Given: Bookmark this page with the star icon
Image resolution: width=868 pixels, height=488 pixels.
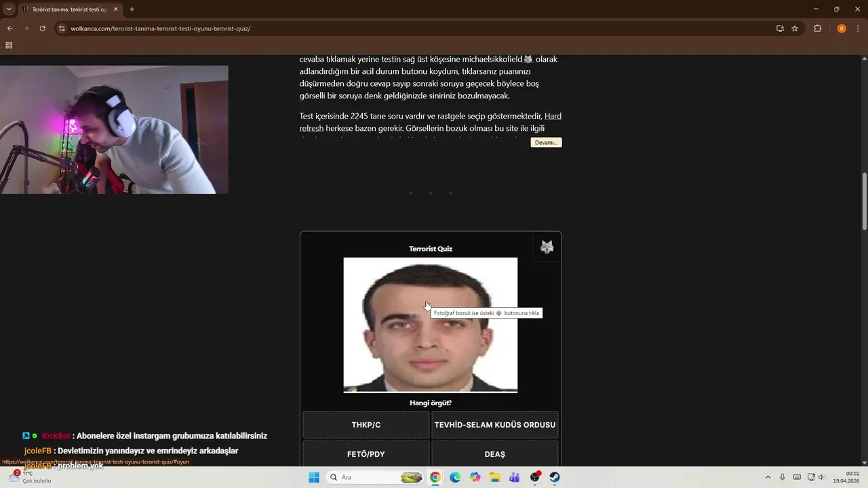Looking at the screenshot, I should point(795,28).
